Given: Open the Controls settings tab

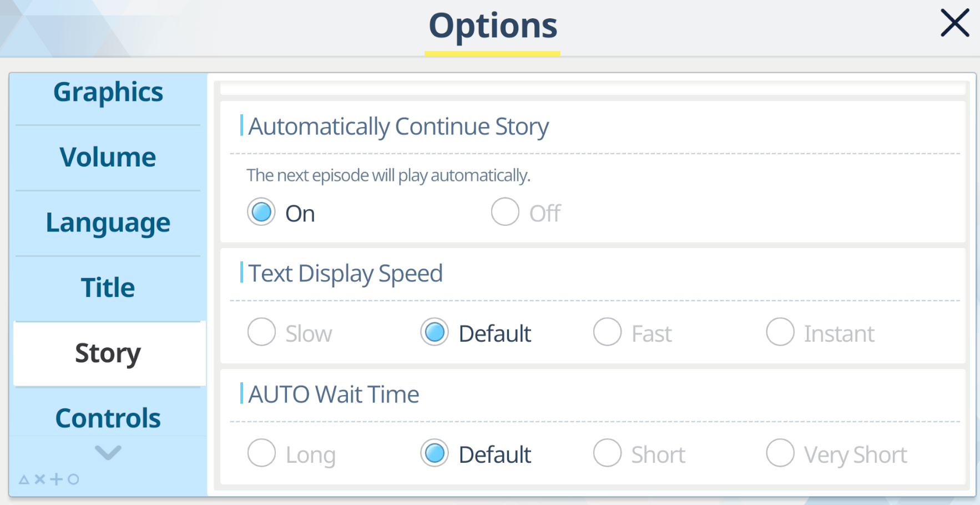Looking at the screenshot, I should pyautogui.click(x=108, y=418).
